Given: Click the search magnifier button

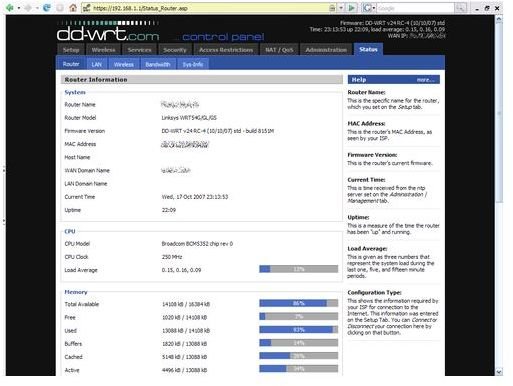Looking at the screenshot, I should 460,8.
